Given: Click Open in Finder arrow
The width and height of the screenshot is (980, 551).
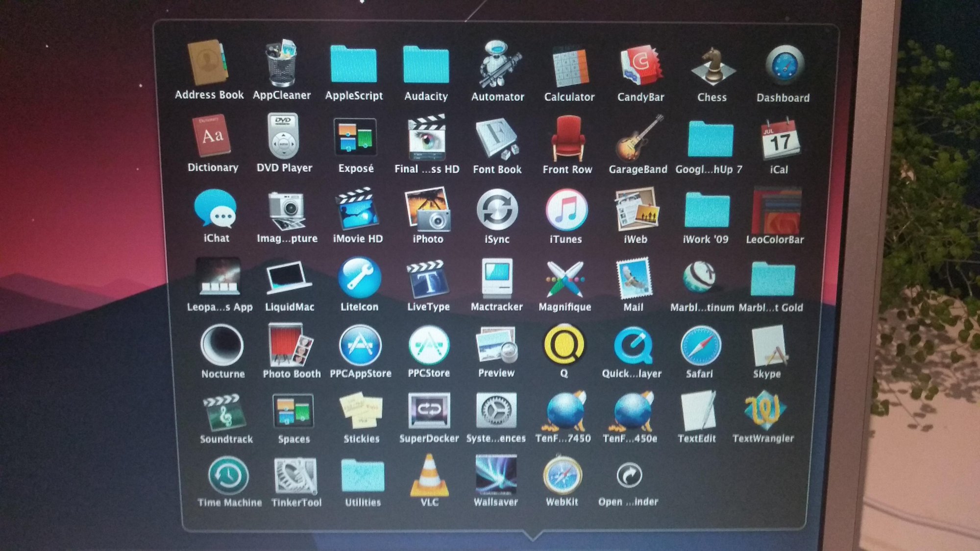Looking at the screenshot, I should pyautogui.click(x=629, y=476).
